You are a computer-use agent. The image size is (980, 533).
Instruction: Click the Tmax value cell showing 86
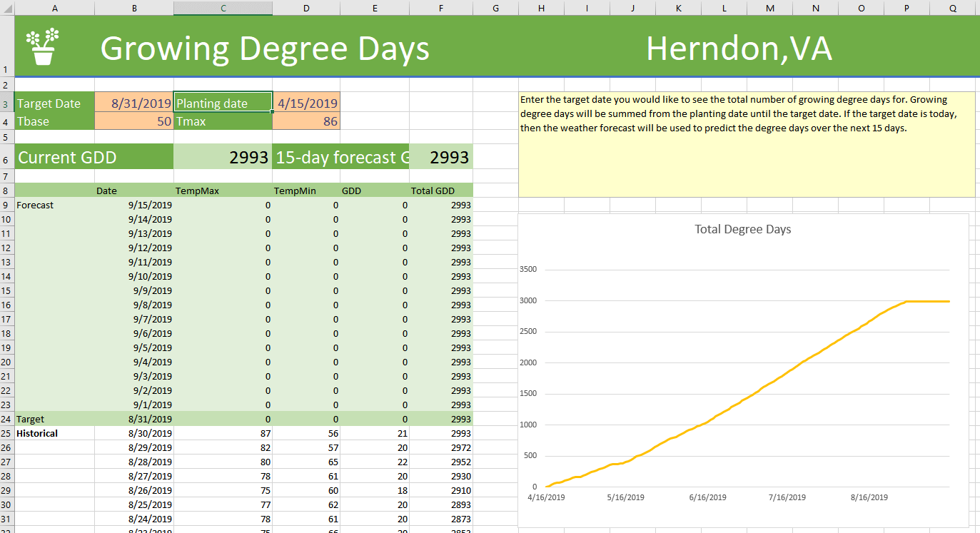[x=306, y=121]
